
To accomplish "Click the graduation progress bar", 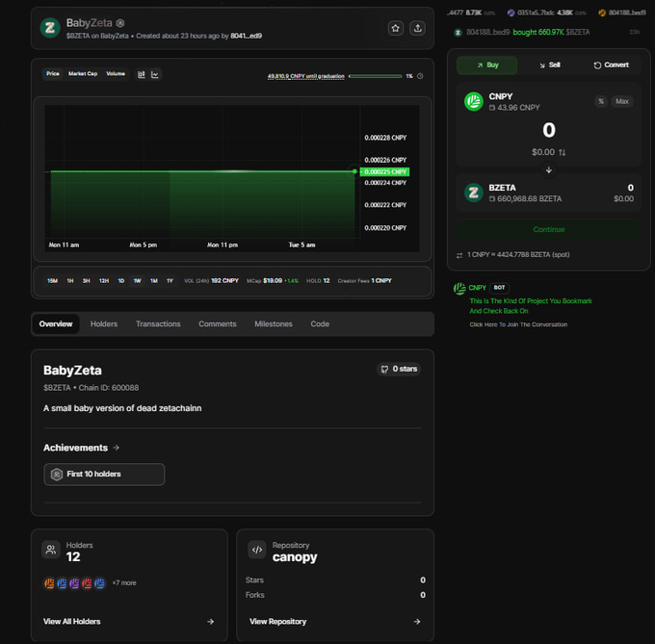I will (x=375, y=76).
